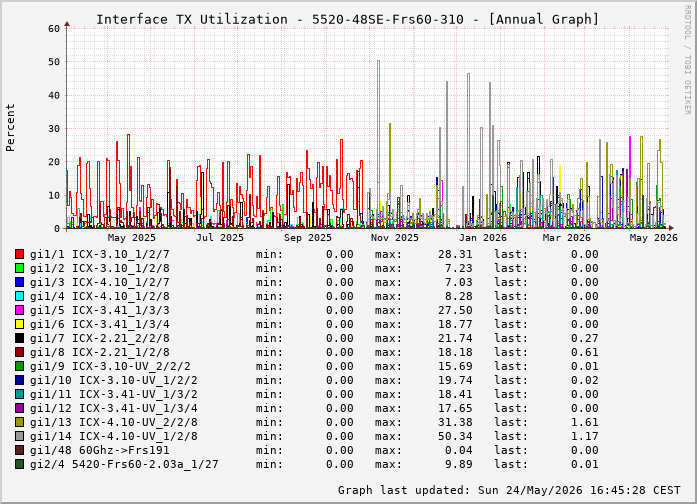This screenshot has width=697, height=504.
Task: Click the Mar 2026 x-axis label
Action: click(x=567, y=238)
